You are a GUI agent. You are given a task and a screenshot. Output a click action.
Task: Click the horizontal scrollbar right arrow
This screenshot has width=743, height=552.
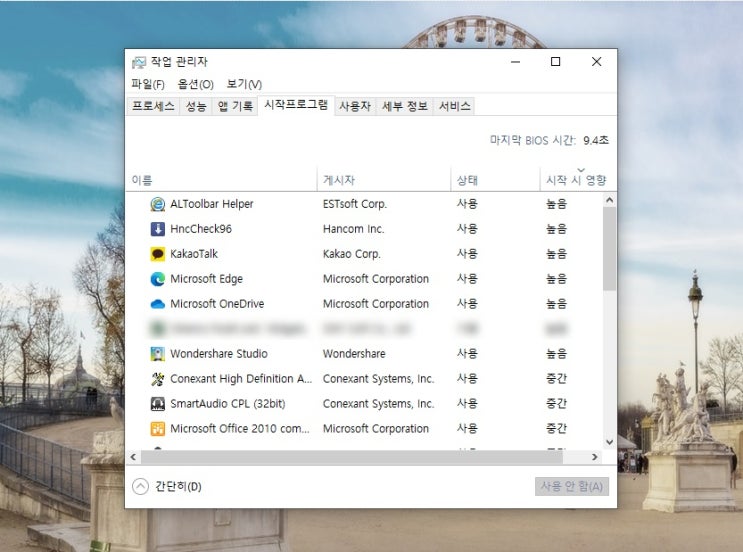click(x=595, y=457)
